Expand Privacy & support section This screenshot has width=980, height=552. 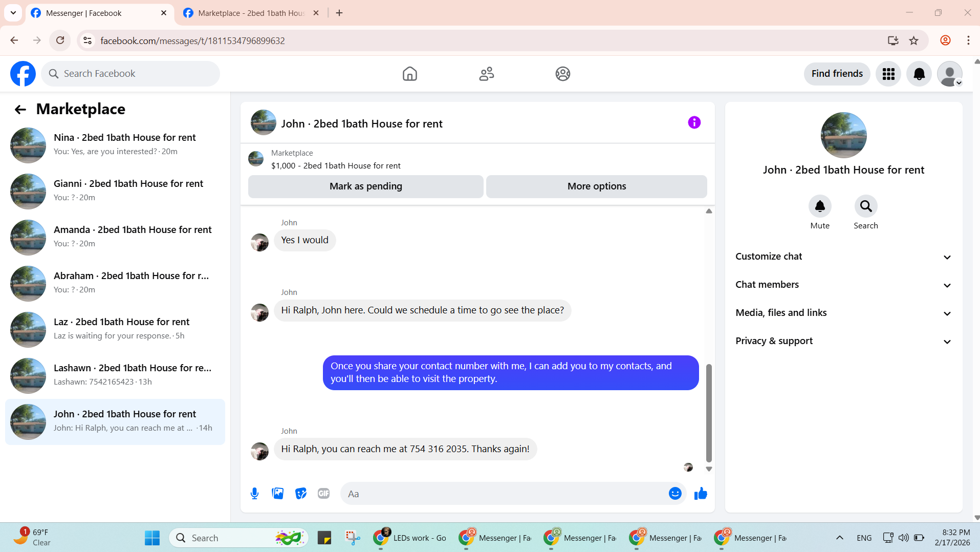[x=843, y=341]
